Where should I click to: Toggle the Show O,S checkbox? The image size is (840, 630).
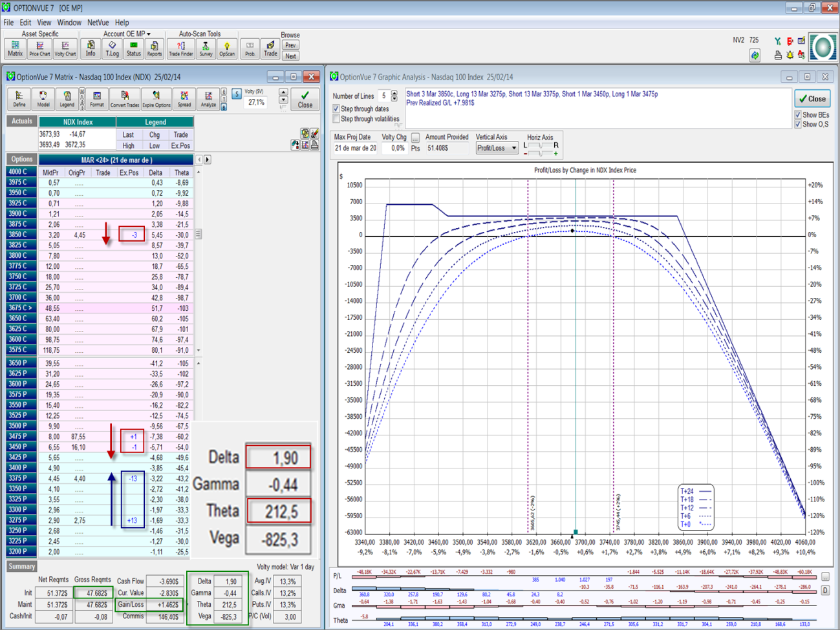tap(798, 124)
